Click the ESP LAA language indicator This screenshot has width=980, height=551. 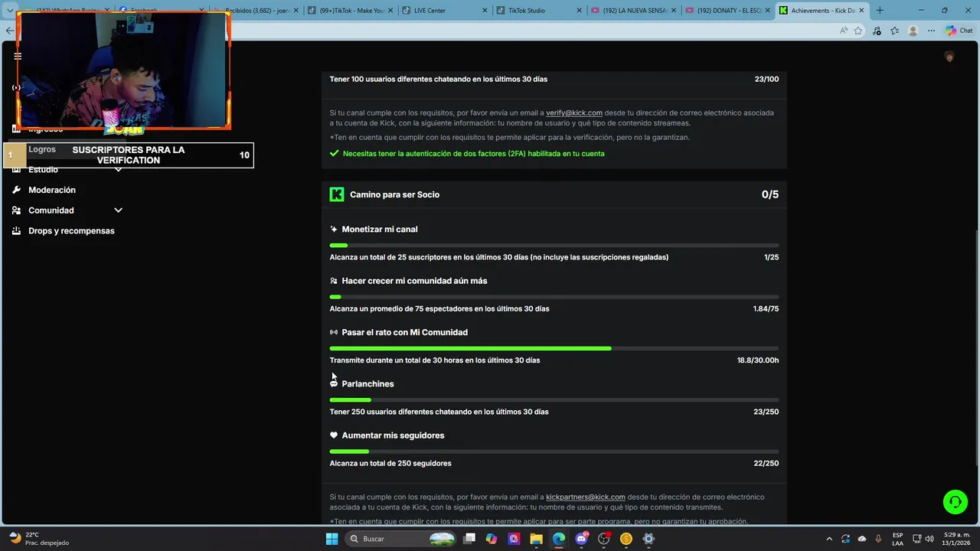tap(897, 539)
